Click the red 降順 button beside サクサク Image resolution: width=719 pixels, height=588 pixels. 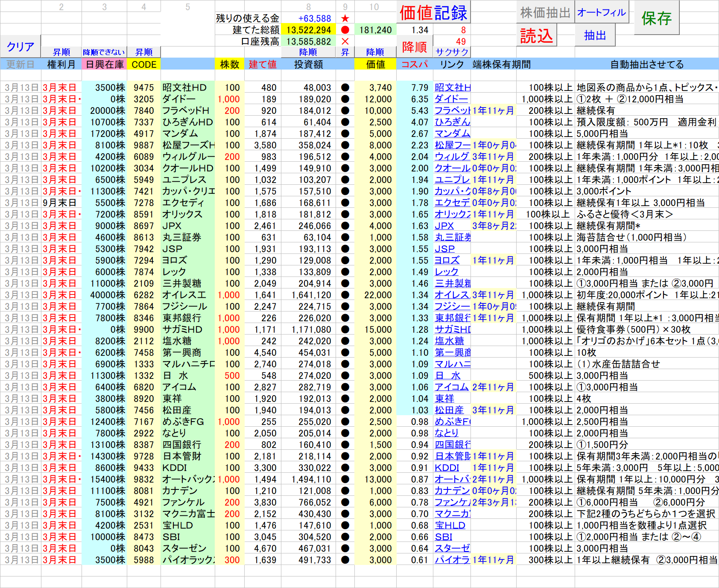[415, 47]
